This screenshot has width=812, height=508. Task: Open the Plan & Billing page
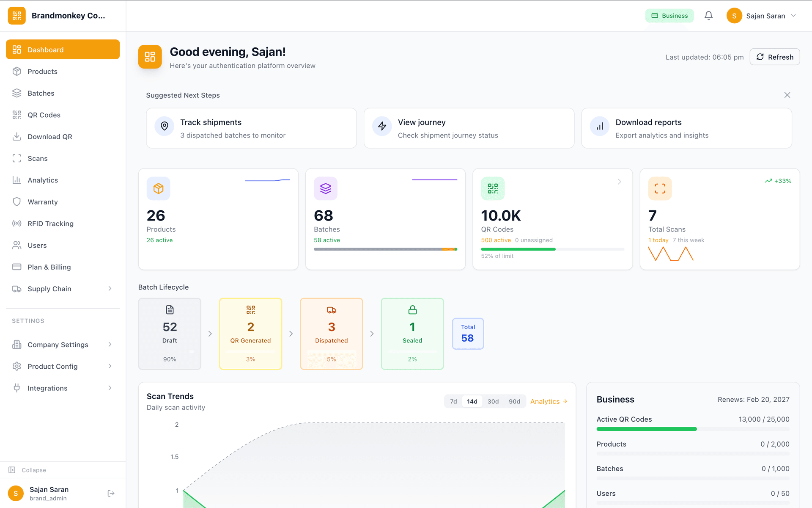(x=49, y=267)
